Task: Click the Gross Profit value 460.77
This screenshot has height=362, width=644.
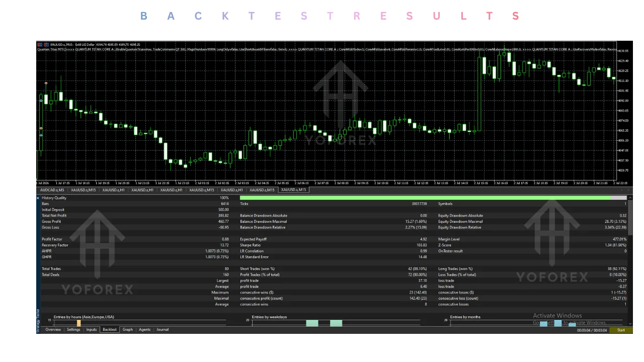Action: pos(223,222)
